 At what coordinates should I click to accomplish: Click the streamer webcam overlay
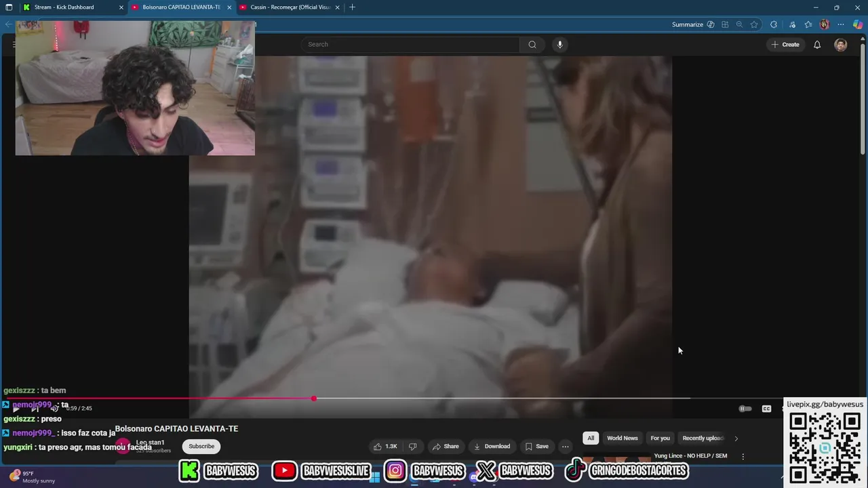135,88
